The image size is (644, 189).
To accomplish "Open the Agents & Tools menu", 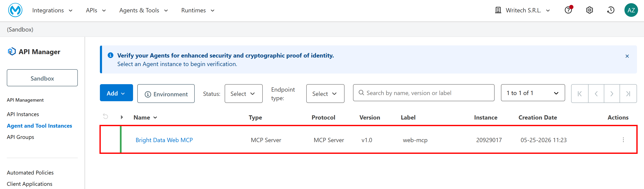I will tap(144, 10).
